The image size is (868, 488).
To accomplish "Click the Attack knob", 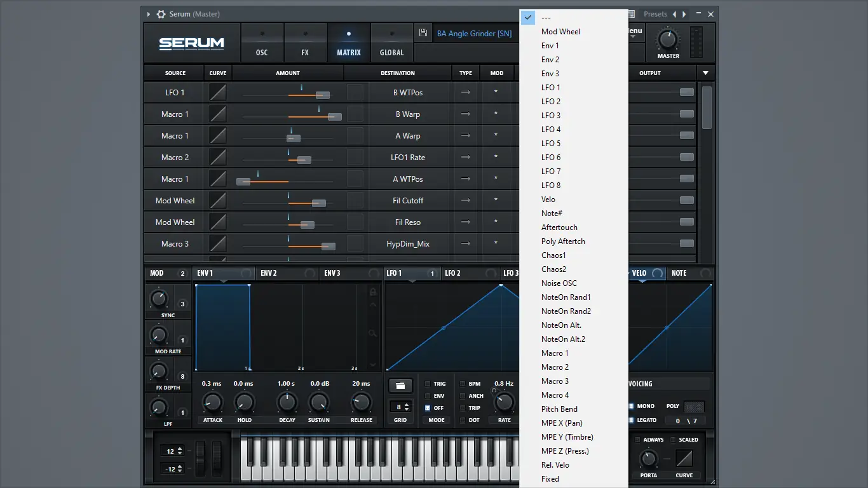I will (212, 402).
